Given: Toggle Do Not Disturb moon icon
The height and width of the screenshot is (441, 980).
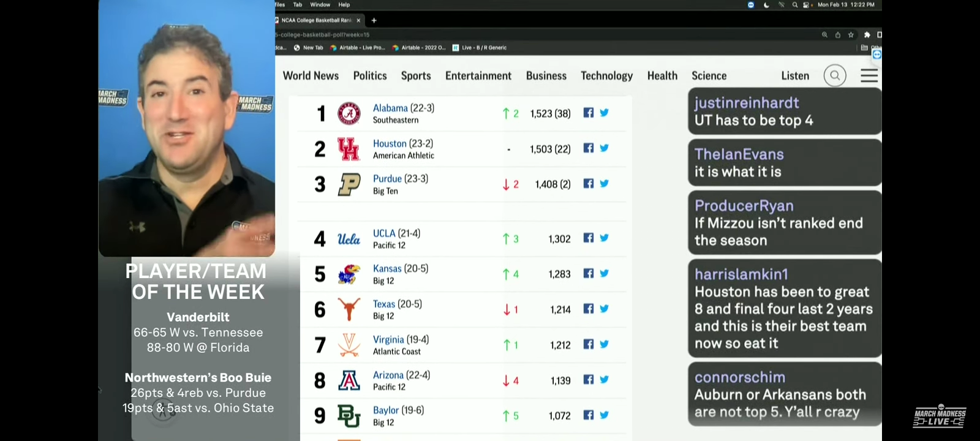Looking at the screenshot, I should pos(766,5).
